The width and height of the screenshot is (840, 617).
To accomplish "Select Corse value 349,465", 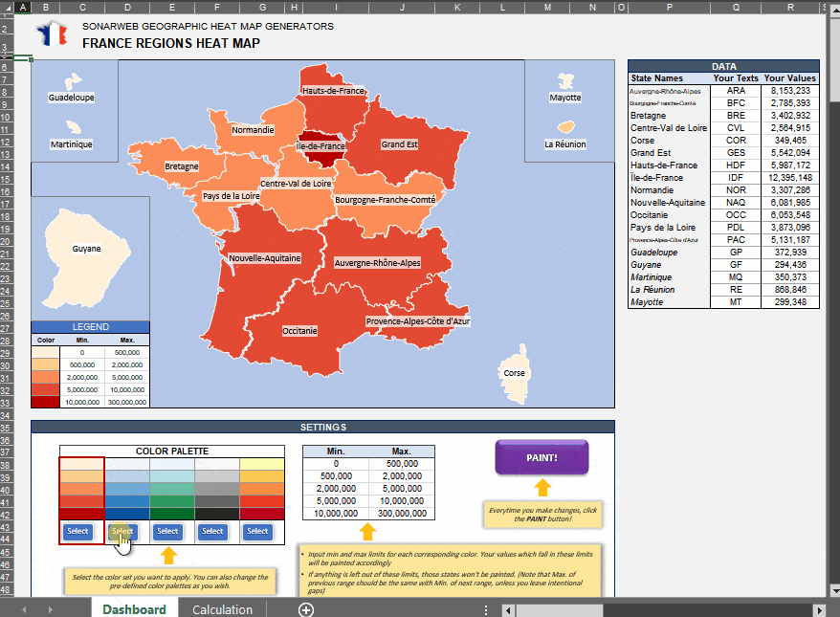I will tap(790, 141).
